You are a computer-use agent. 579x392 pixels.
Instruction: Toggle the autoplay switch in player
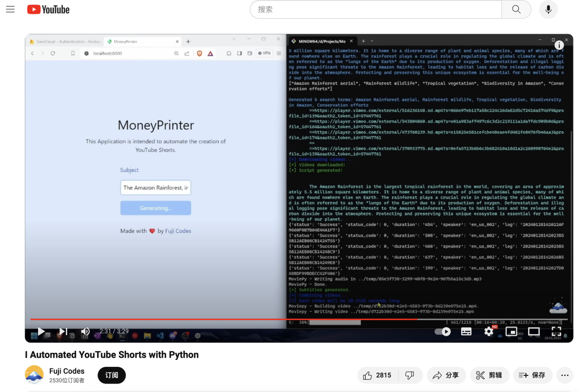pos(443,332)
